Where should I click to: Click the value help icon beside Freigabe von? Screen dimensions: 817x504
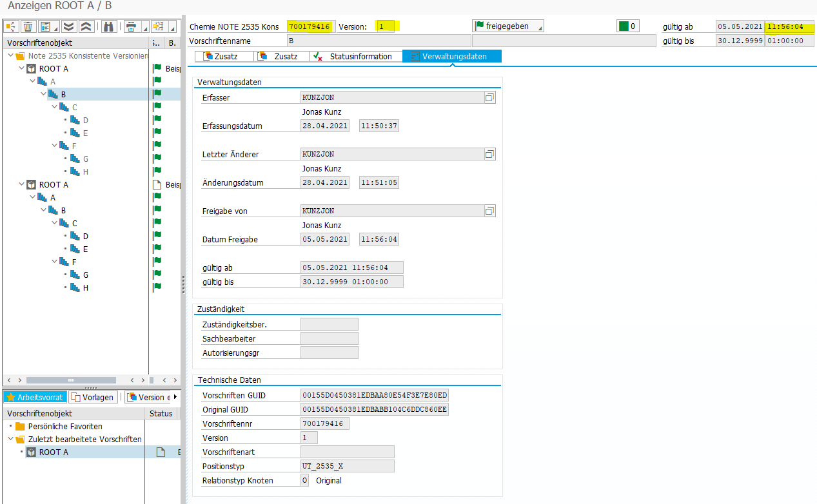(489, 211)
